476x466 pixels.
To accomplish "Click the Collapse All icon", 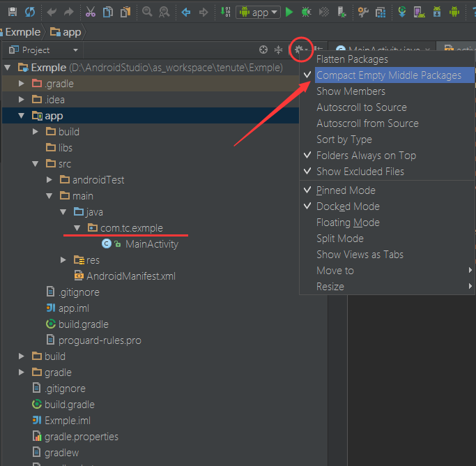I will click(278, 50).
